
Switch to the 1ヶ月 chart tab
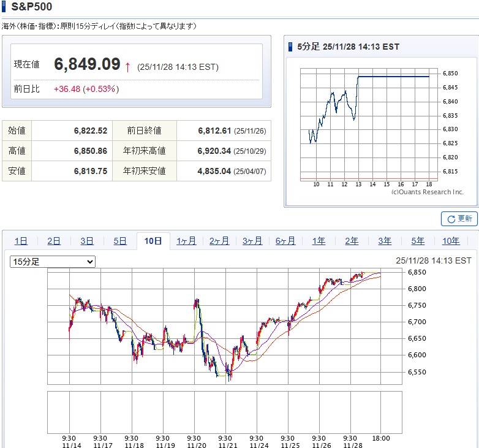pyautogui.click(x=186, y=241)
